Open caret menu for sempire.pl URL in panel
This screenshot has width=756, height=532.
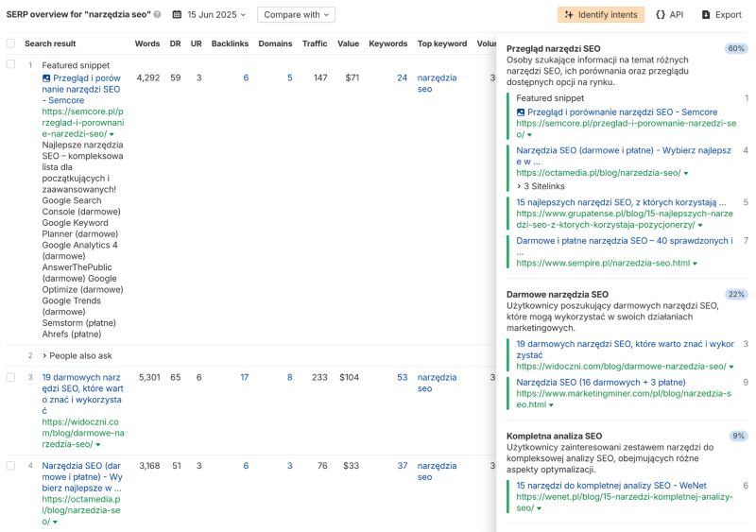pyautogui.click(x=695, y=264)
